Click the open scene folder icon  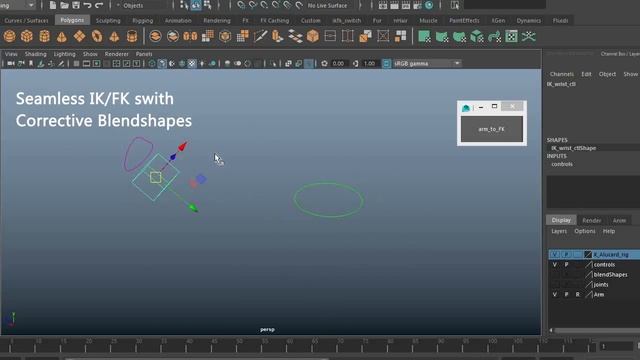tap(64, 5)
